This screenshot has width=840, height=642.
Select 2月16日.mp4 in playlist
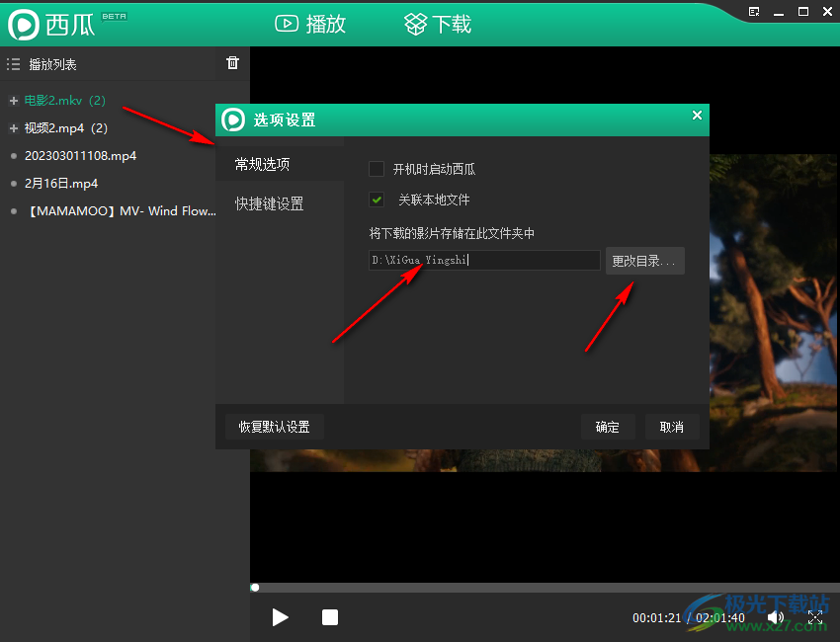pos(61,184)
